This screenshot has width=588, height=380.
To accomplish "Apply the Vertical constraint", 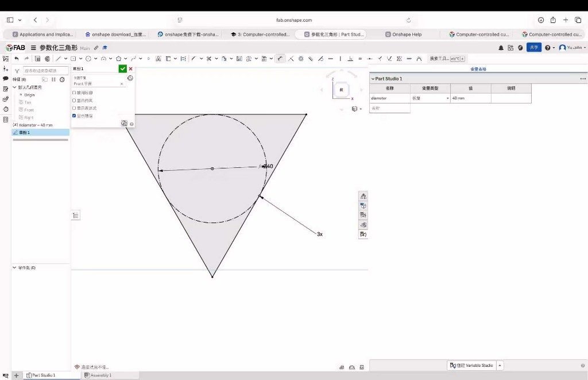I will 340,59.
